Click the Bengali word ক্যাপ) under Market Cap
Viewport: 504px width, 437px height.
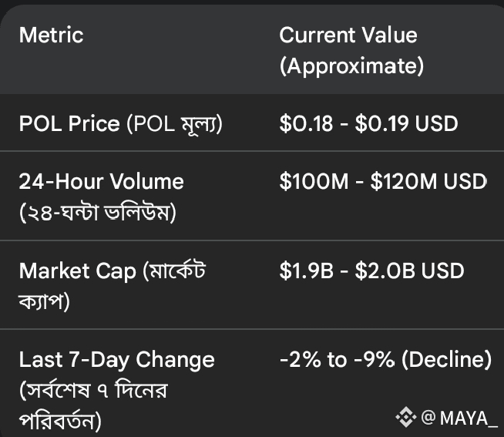click(45, 301)
